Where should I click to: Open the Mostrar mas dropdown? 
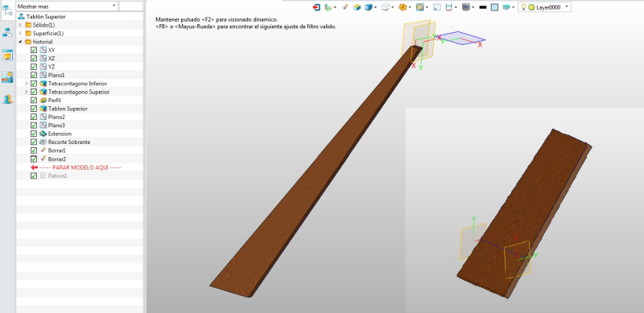[67, 6]
